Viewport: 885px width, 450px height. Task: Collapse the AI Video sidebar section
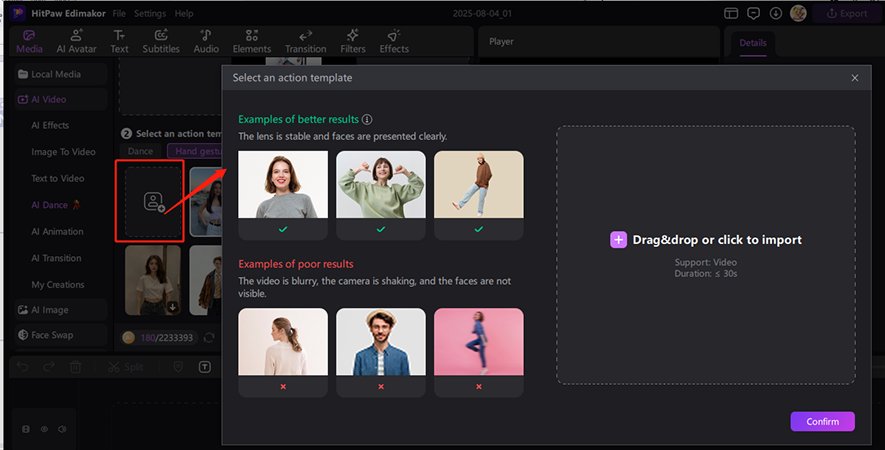61,99
